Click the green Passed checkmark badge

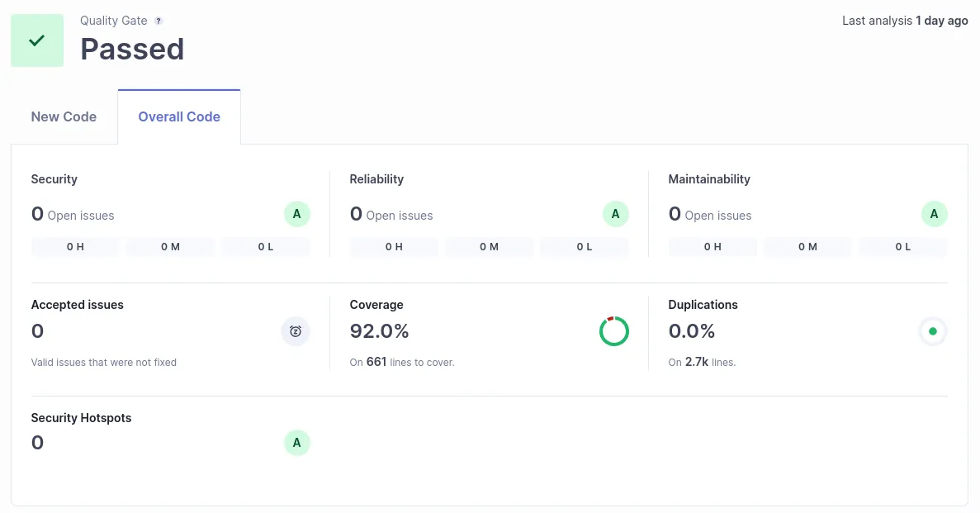click(x=37, y=40)
